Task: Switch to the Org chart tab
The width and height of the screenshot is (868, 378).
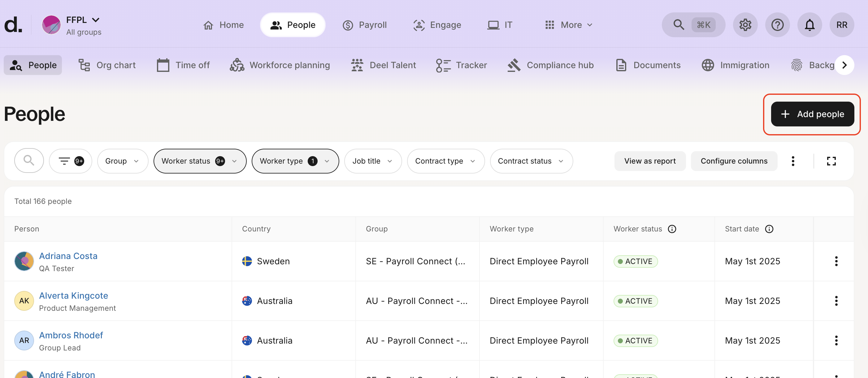Action: coord(107,65)
